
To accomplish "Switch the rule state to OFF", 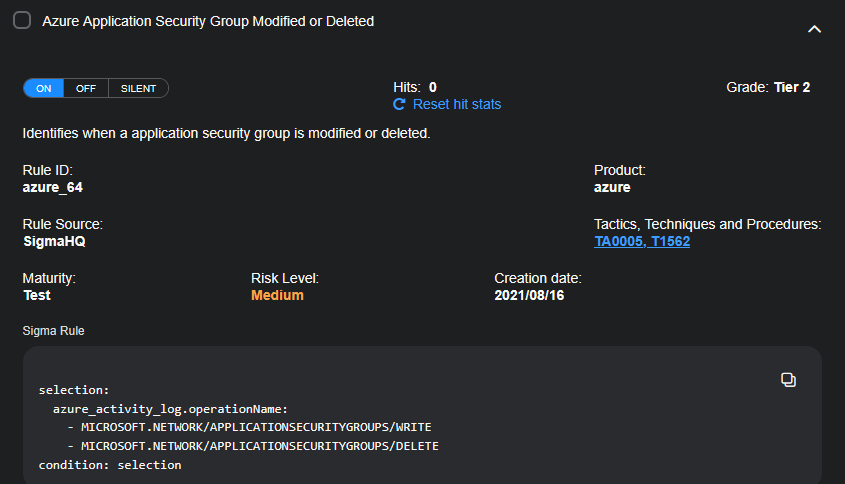I will [86, 88].
